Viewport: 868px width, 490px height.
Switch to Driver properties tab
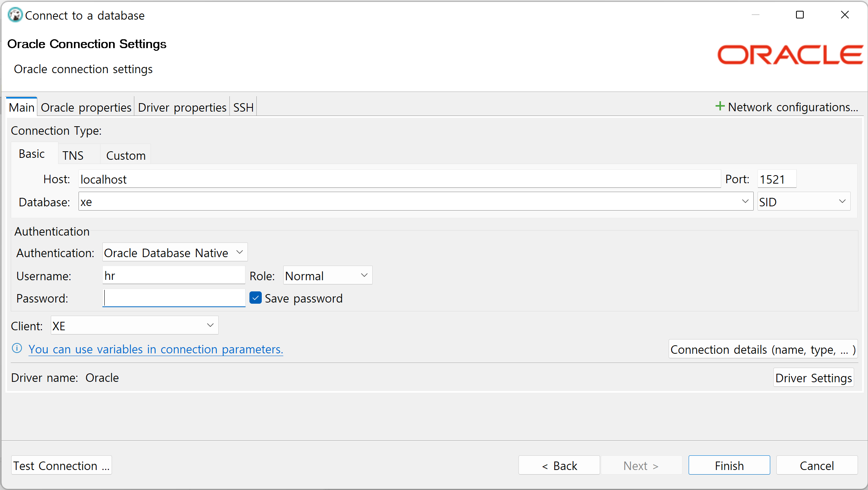coord(182,107)
